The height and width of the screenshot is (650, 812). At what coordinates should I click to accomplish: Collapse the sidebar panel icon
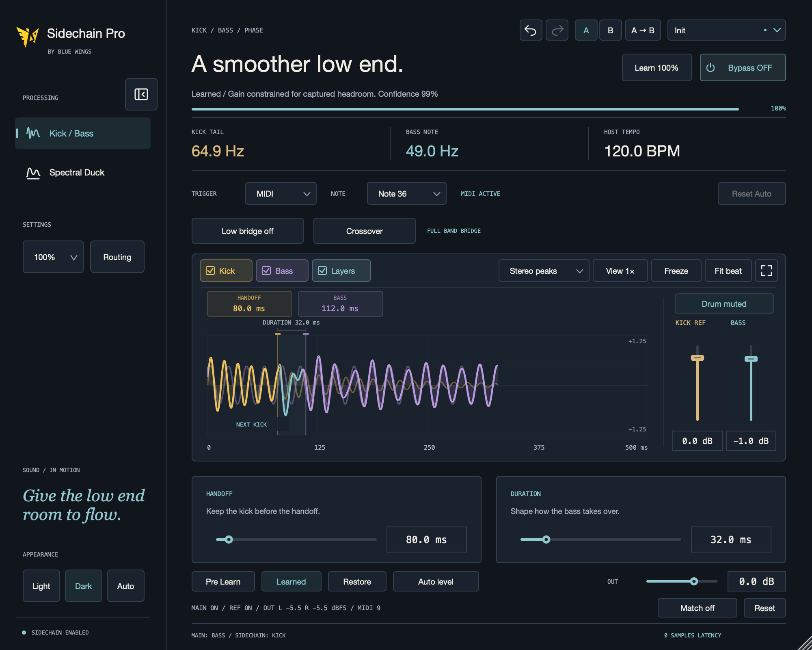click(141, 94)
